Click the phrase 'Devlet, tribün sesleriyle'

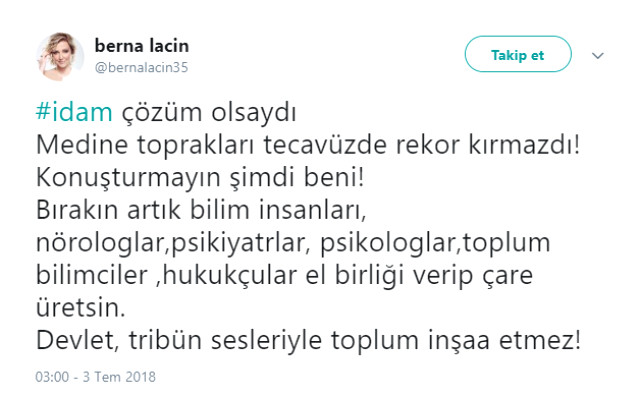coord(179,341)
